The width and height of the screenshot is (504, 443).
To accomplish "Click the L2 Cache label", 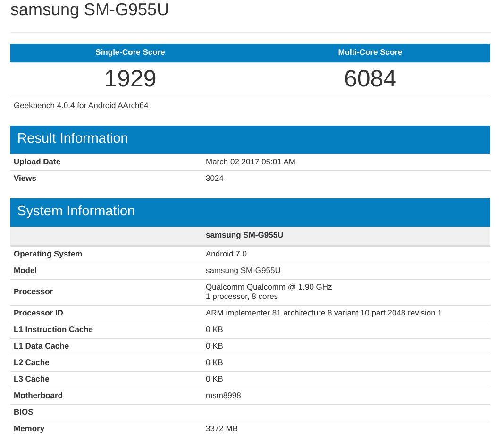I will coord(32,362).
